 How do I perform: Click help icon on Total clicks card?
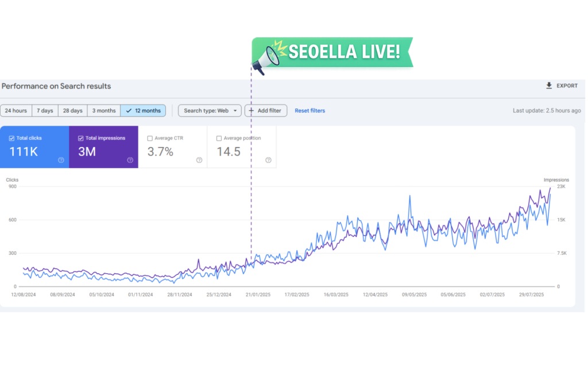61,160
